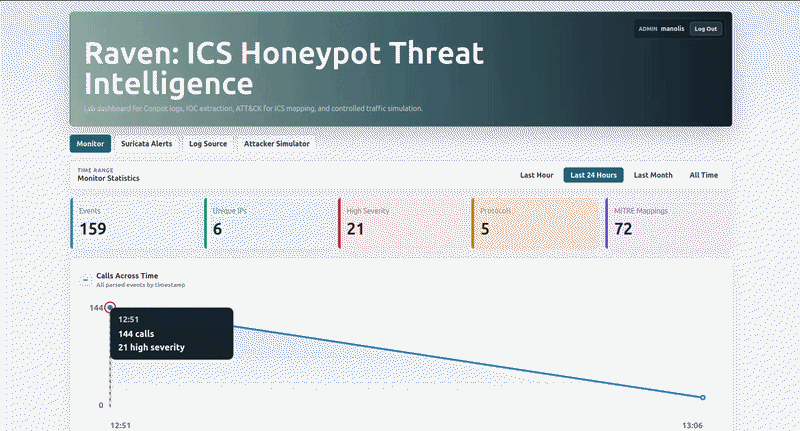Click the Calls Across Time chart icon
800x431 pixels.
(85, 280)
